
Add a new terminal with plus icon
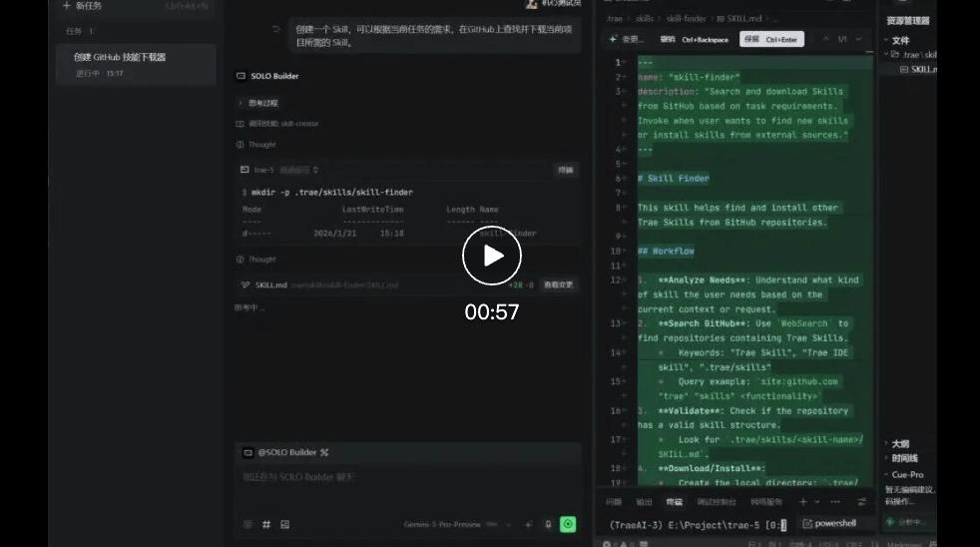pos(803,501)
